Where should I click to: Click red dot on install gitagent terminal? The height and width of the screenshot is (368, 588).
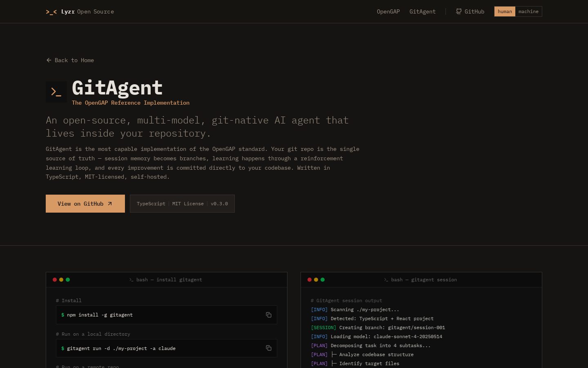click(x=55, y=280)
